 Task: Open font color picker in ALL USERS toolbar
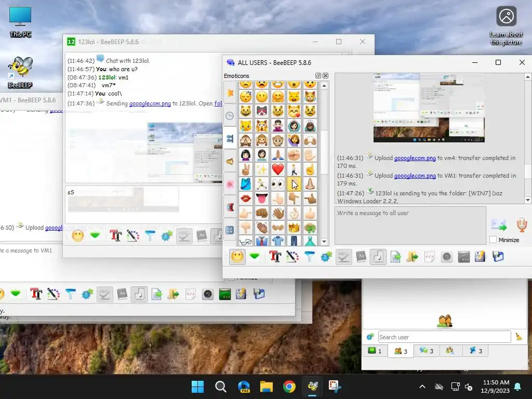click(292, 257)
